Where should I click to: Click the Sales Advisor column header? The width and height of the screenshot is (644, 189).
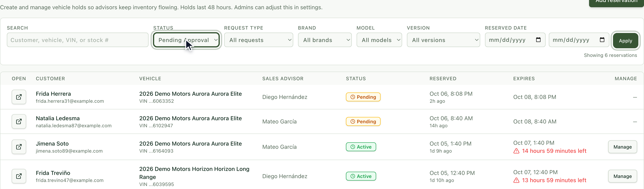click(x=283, y=79)
